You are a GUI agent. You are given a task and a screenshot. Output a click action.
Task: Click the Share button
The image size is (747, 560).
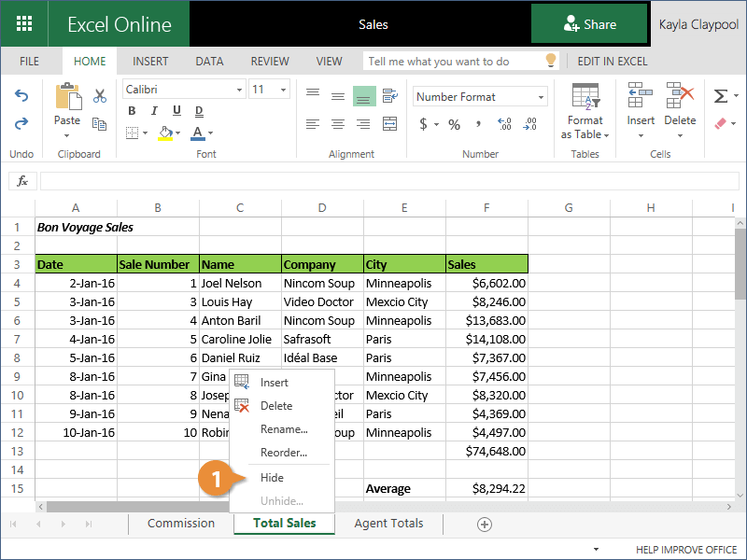coord(589,24)
